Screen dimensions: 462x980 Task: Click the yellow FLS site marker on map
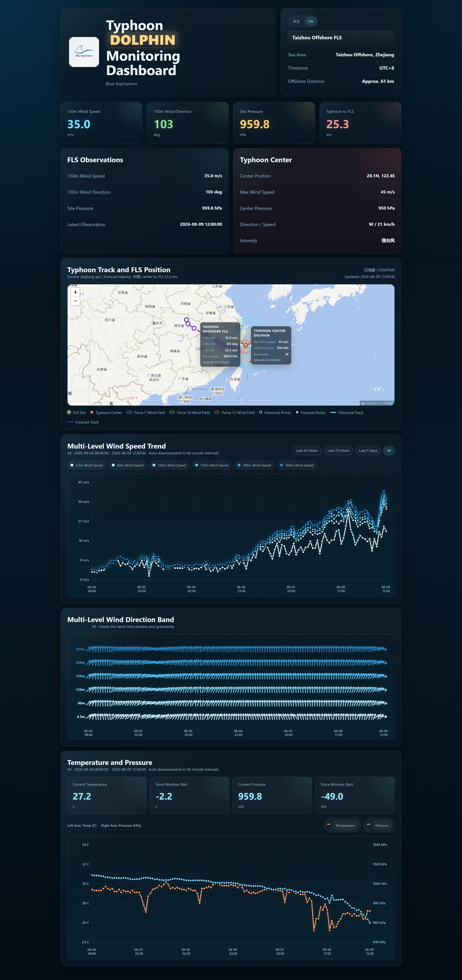tap(246, 345)
